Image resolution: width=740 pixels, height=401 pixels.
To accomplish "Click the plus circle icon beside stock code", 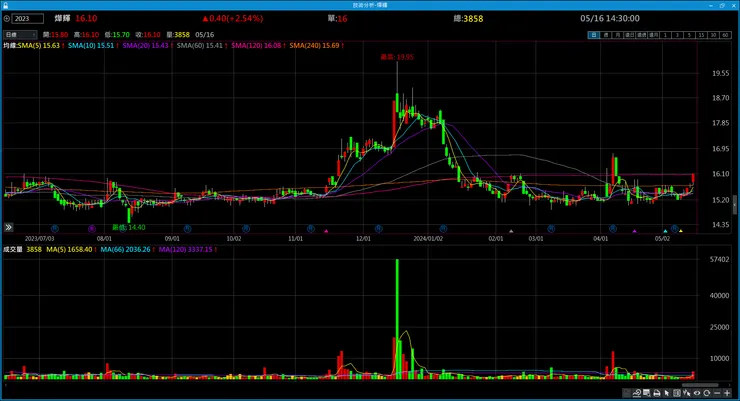I will pyautogui.click(x=7, y=18).
